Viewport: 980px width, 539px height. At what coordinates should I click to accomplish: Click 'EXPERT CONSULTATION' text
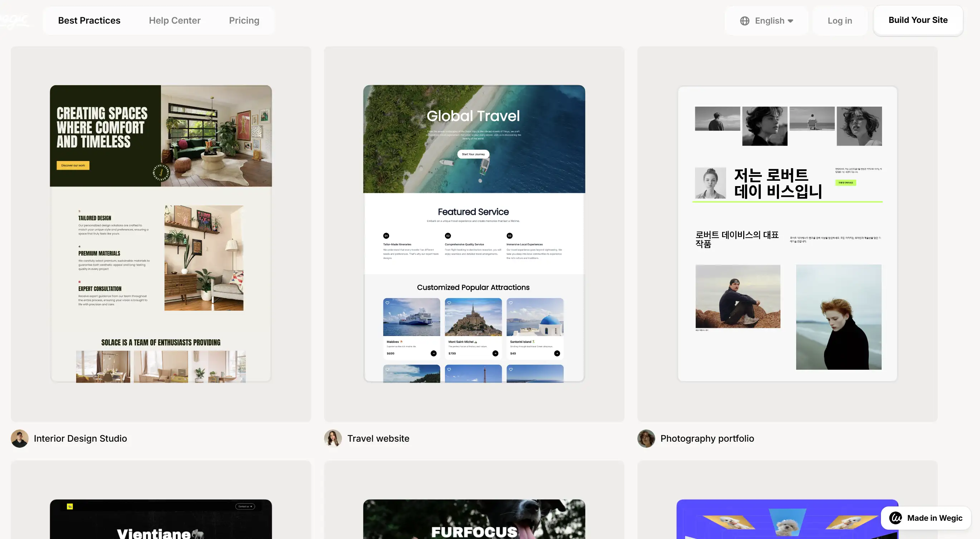point(100,289)
